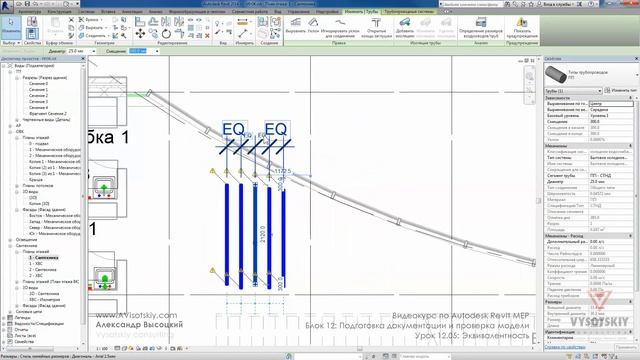Viewport: 640px width, 360px height.
Task: Click the red Delete X icon
Action: pyautogui.click(x=207, y=36)
